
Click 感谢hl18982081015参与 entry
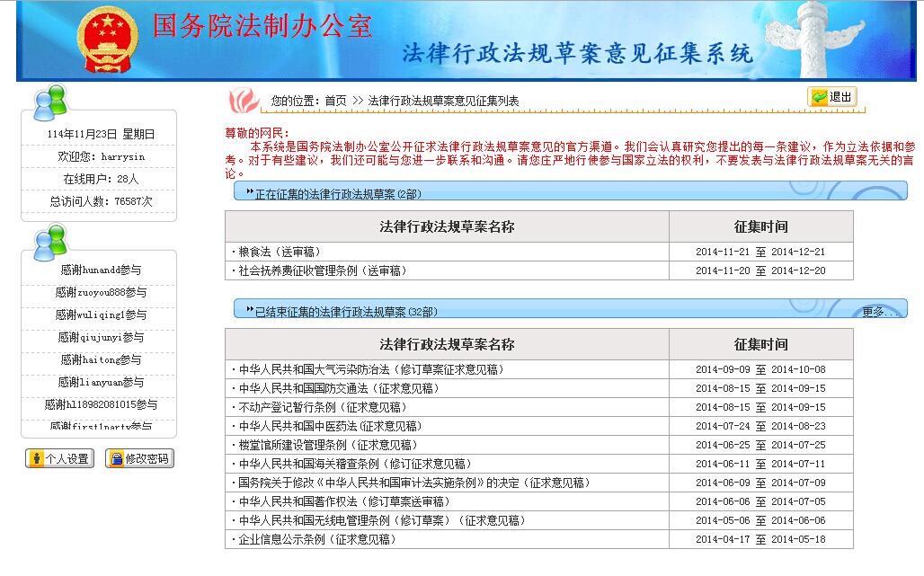(101, 404)
